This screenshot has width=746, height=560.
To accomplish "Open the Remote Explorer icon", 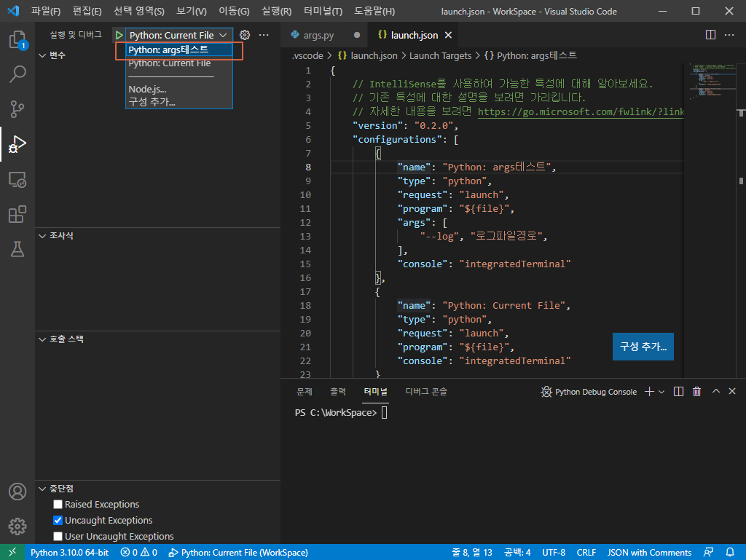I will click(x=17, y=180).
